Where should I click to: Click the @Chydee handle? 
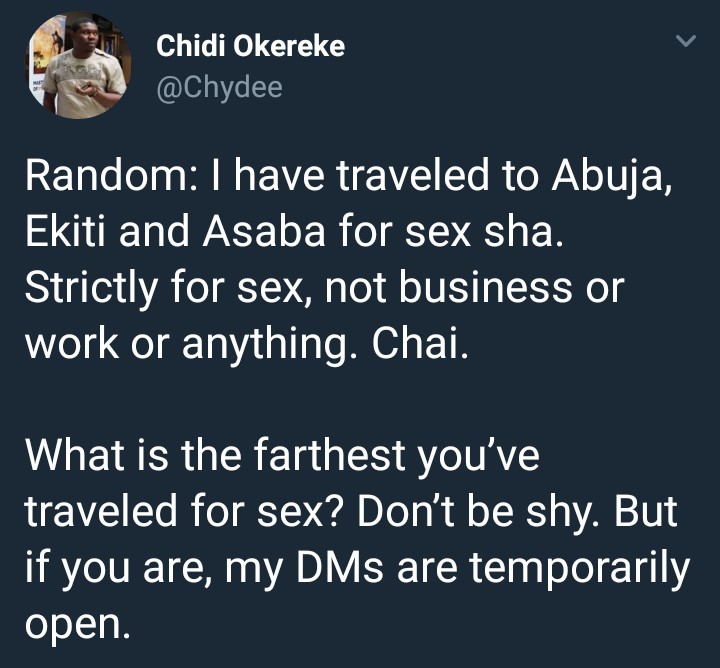(x=220, y=88)
